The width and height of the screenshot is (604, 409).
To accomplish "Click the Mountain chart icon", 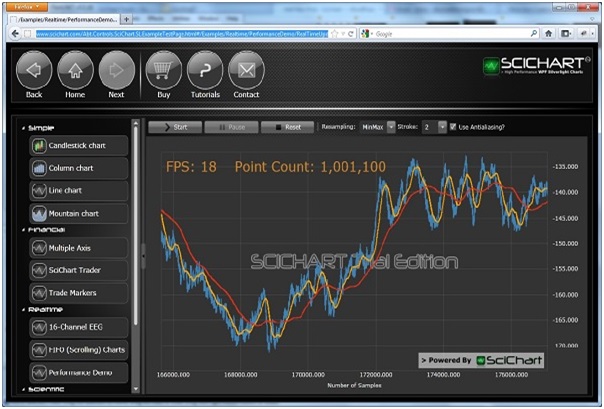I will click(39, 213).
